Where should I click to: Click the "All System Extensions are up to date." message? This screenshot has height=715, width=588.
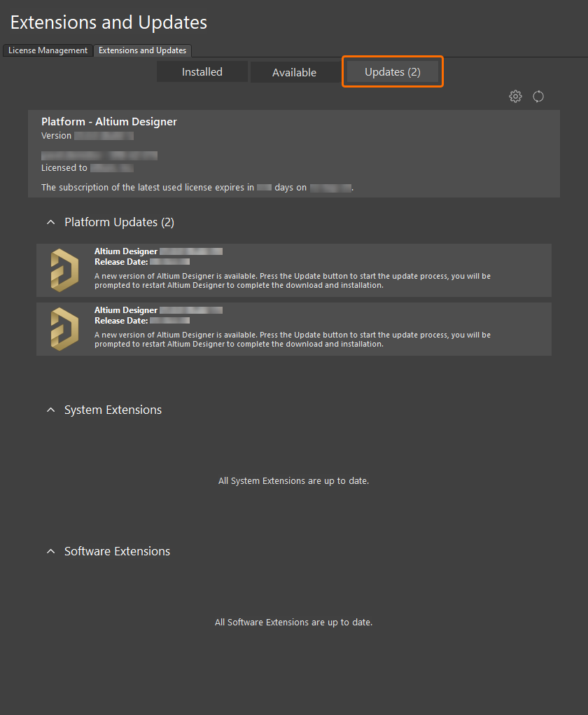(293, 480)
